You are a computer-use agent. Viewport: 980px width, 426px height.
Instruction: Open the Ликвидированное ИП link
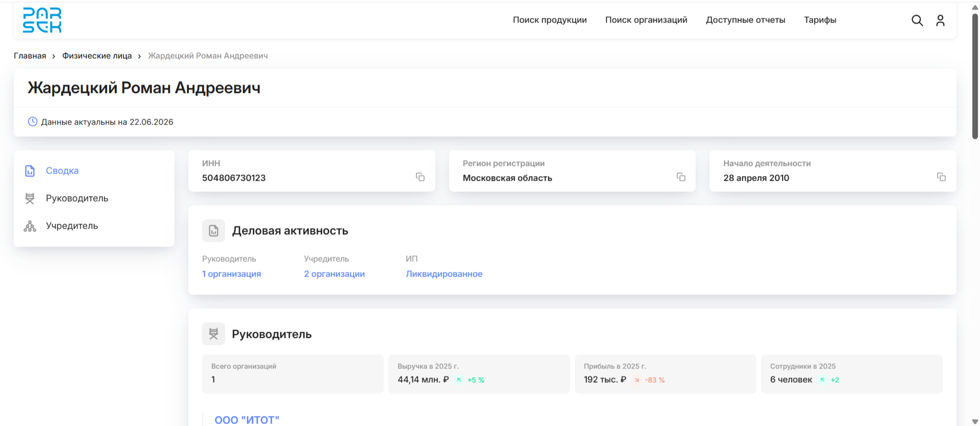point(444,274)
